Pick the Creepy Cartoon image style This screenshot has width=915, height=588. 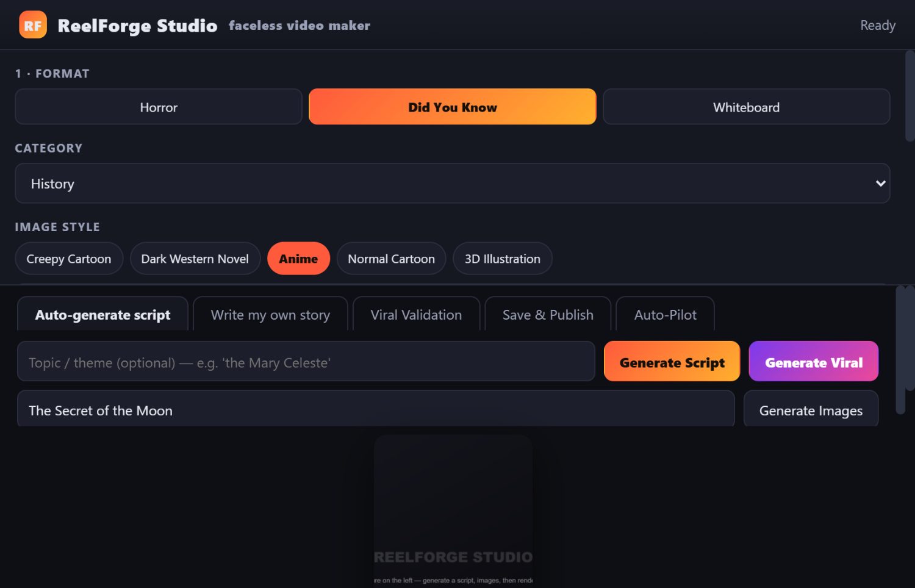[x=69, y=259]
